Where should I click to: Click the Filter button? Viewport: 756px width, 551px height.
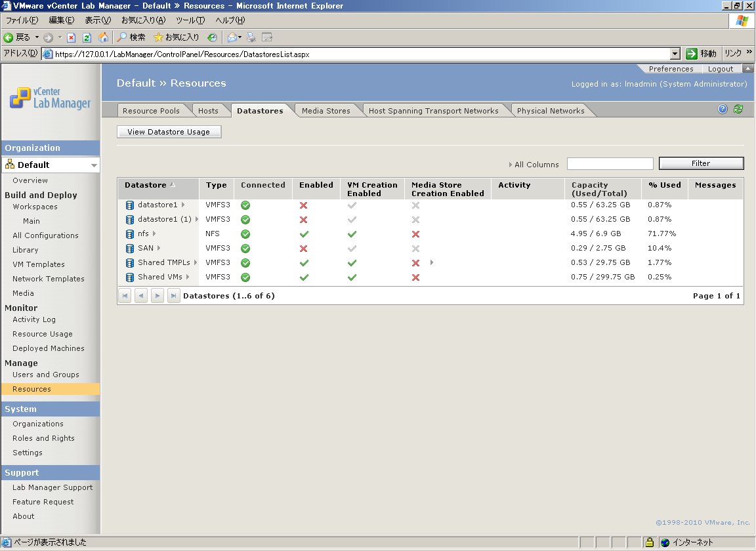pyautogui.click(x=701, y=163)
